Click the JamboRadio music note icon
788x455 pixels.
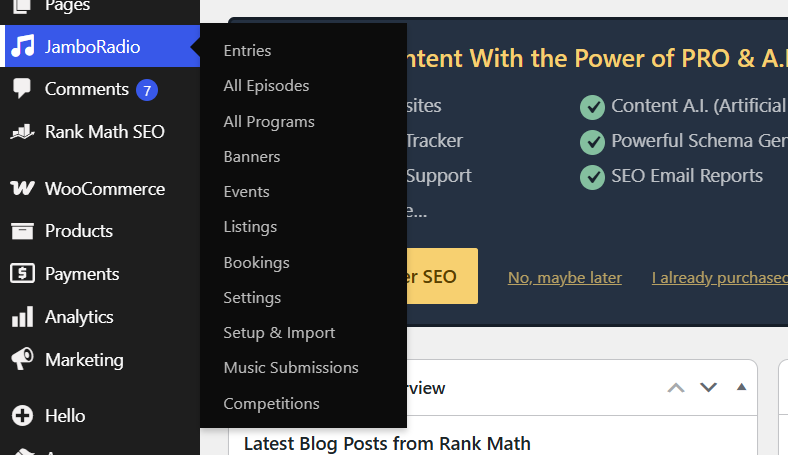23,46
